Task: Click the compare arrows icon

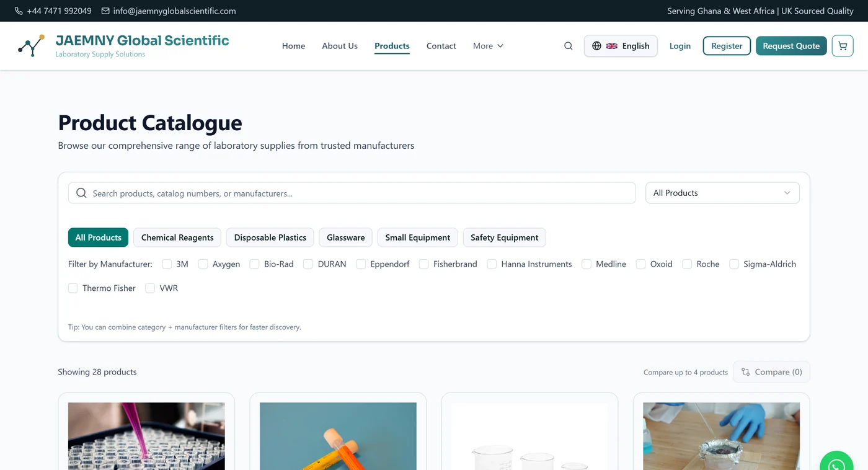Action: [746, 372]
